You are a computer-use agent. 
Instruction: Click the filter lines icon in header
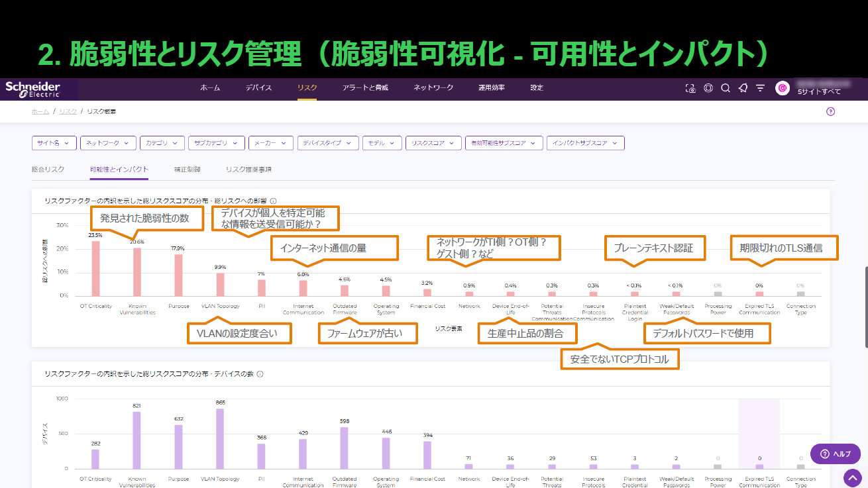(760, 88)
